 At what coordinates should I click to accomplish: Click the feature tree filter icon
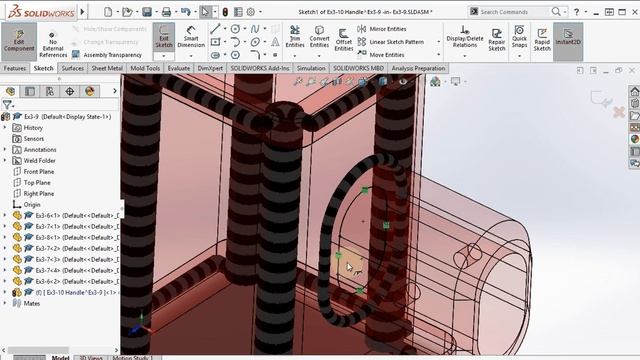pyautogui.click(x=7, y=105)
